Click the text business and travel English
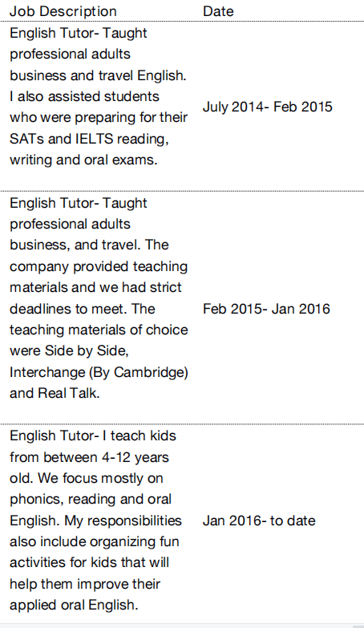The height and width of the screenshot is (628, 364). click(x=98, y=75)
